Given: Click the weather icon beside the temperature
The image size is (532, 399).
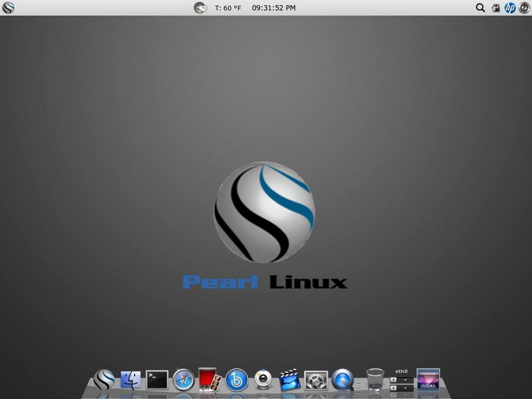Looking at the screenshot, I should point(200,8).
